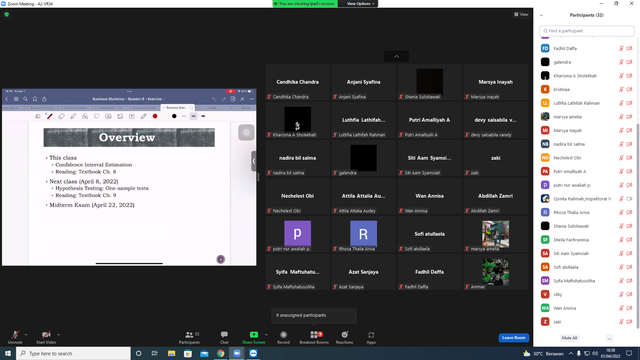The width and height of the screenshot is (640, 360).
Task: Click the Leave Room button
Action: click(x=513, y=338)
